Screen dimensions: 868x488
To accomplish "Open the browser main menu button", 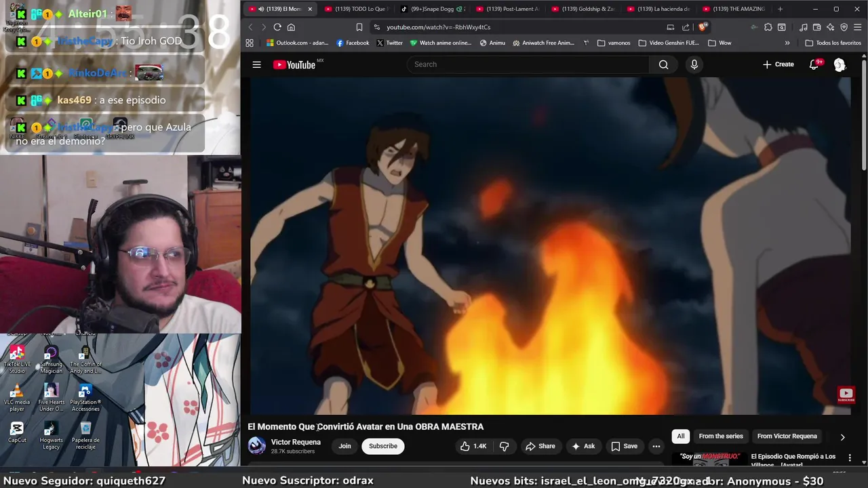I will (857, 27).
